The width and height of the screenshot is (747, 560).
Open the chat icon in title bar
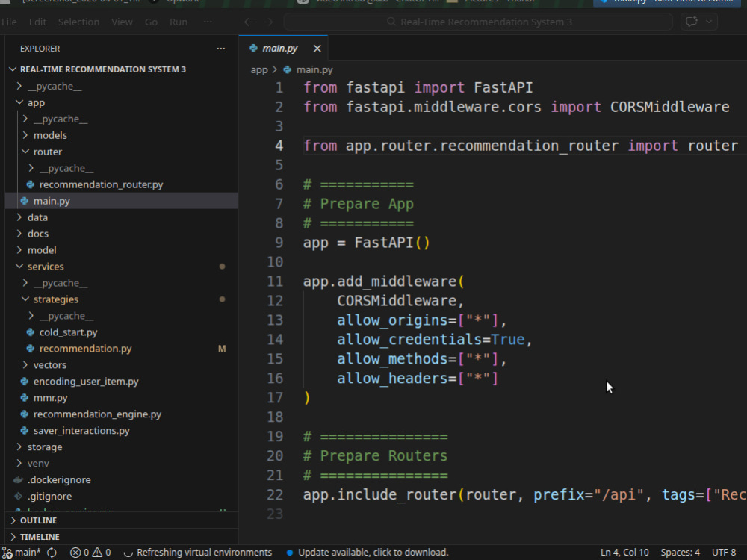691,22
